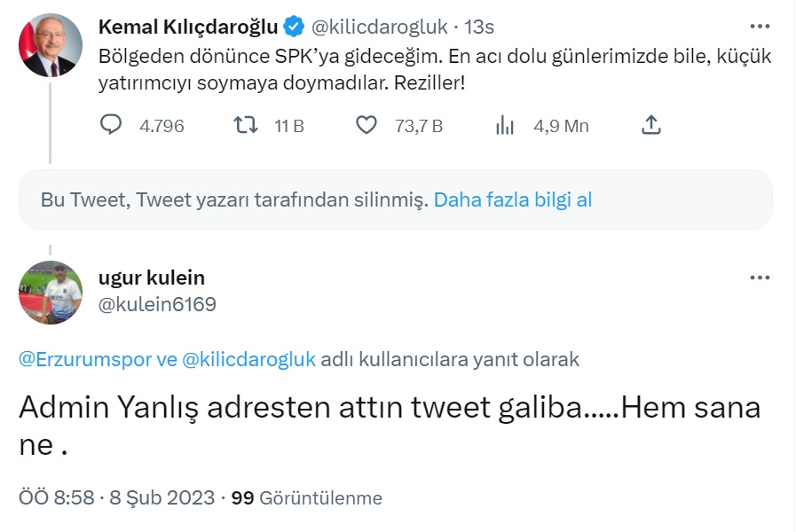Open more options on Kılıçdaroğlu's tweet
Image resolution: width=796 pixels, height=532 pixels.
click(761, 27)
